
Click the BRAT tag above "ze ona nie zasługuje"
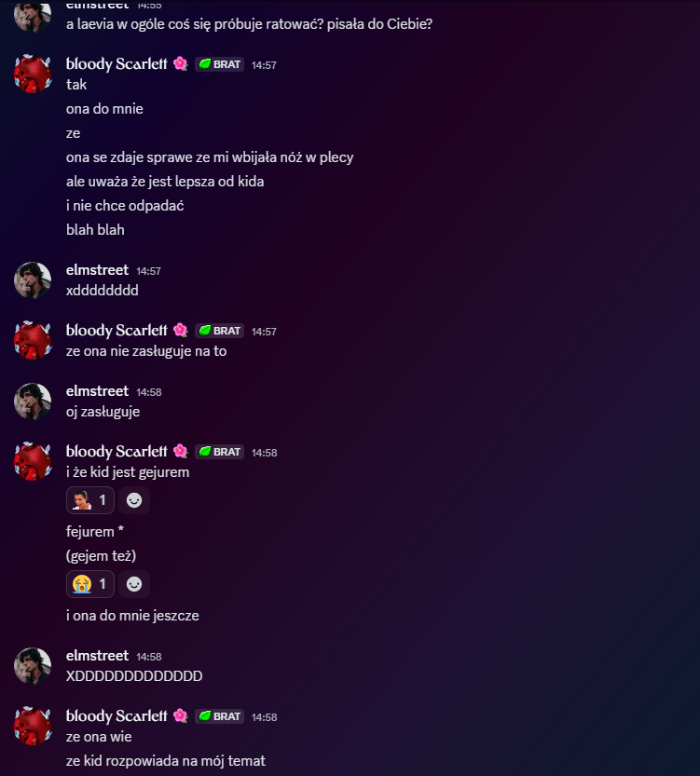tap(219, 331)
